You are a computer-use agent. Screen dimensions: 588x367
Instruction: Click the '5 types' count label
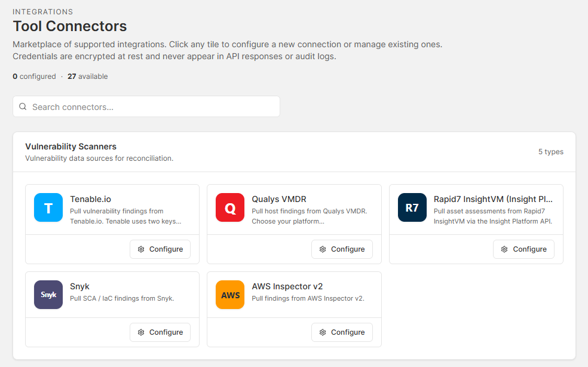pyautogui.click(x=551, y=152)
